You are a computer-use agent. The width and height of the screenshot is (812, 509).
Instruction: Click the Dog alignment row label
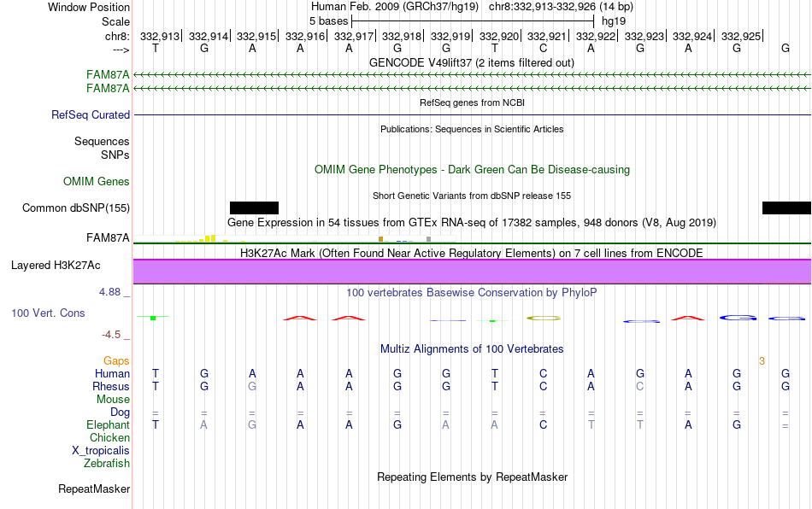point(121,412)
